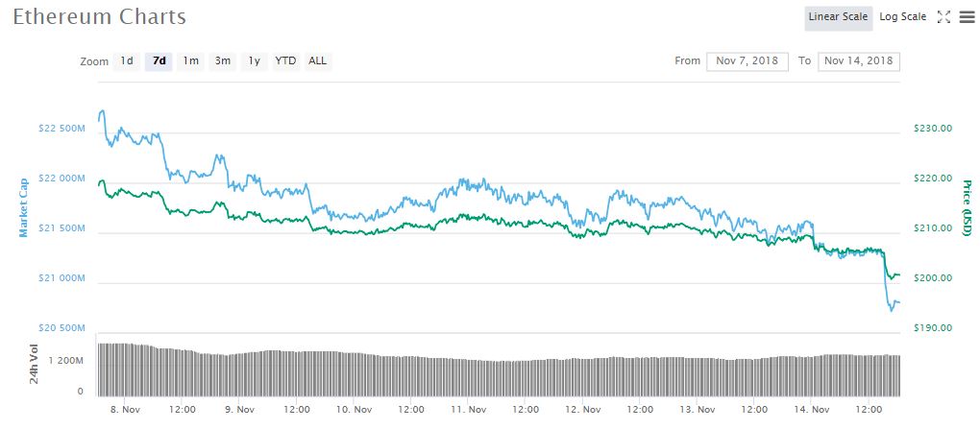This screenshot has width=980, height=429.
Task: Edit the From date field
Action: [x=747, y=61]
